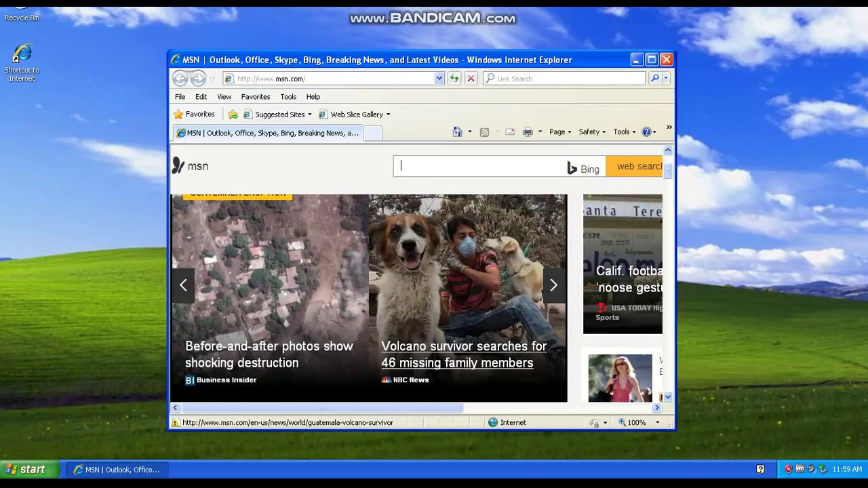
Task: Click the horizontal scrollbar thumb
Action: (322, 408)
